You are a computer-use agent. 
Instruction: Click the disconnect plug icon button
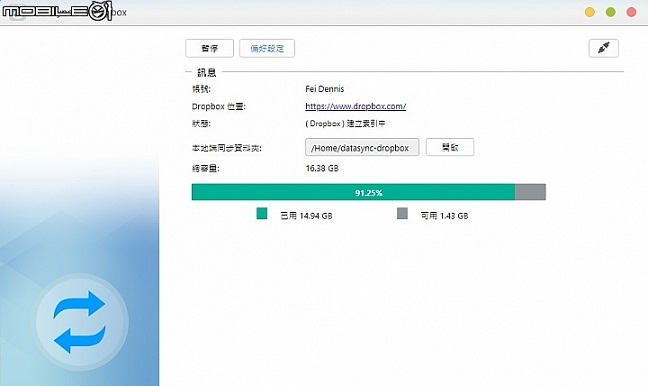[x=603, y=48]
